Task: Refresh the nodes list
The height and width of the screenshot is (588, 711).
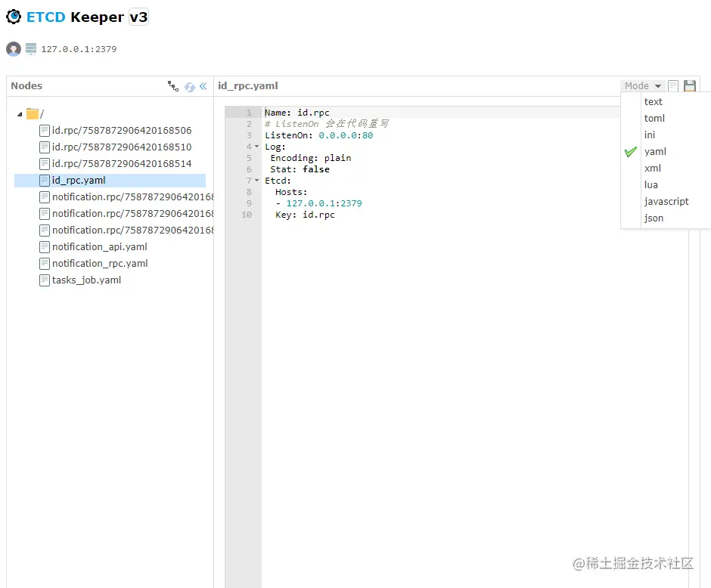Action: pos(190,86)
